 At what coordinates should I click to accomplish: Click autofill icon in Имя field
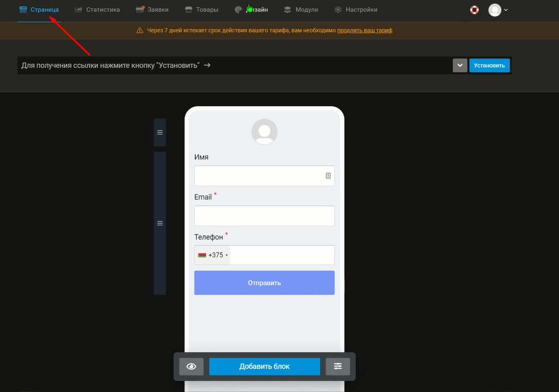pyautogui.click(x=328, y=176)
